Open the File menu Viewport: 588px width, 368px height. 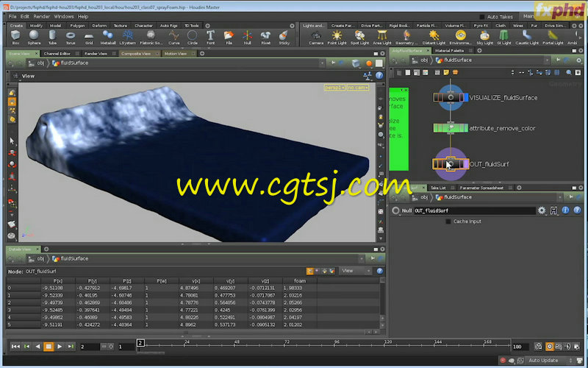[x=12, y=16]
